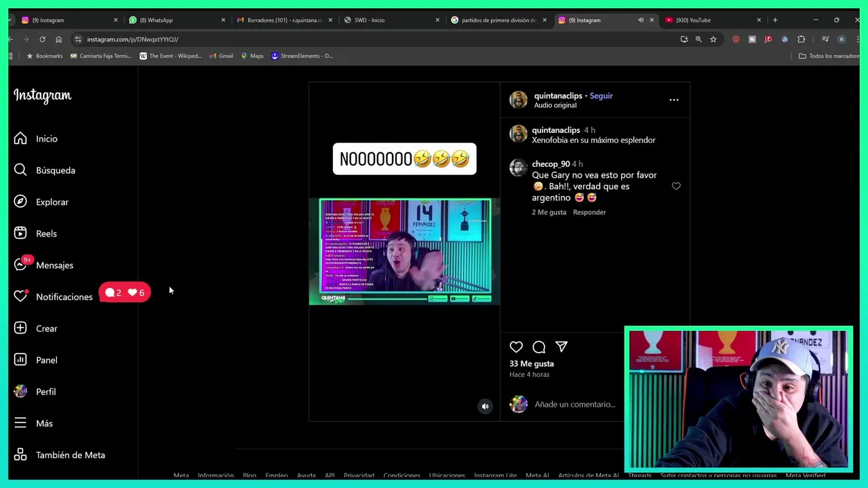Switch to partidos de primera división tab
This screenshot has width=868, height=488.
coord(498,20)
